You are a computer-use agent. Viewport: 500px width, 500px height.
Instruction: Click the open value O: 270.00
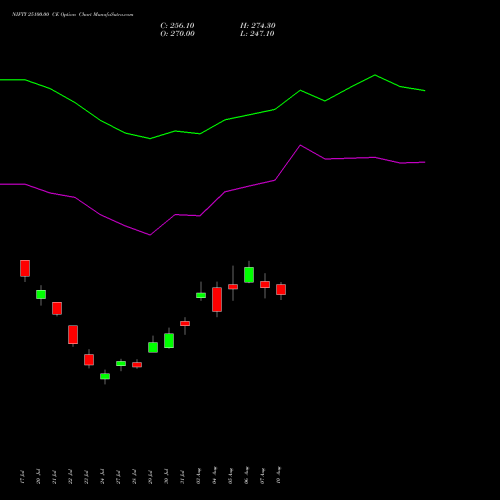pos(177,34)
